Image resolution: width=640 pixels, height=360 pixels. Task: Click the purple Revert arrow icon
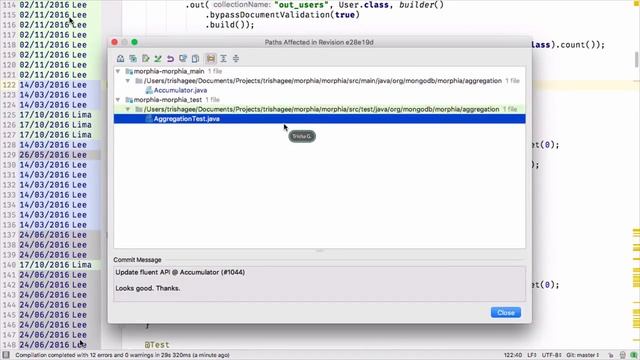[x=170, y=59]
